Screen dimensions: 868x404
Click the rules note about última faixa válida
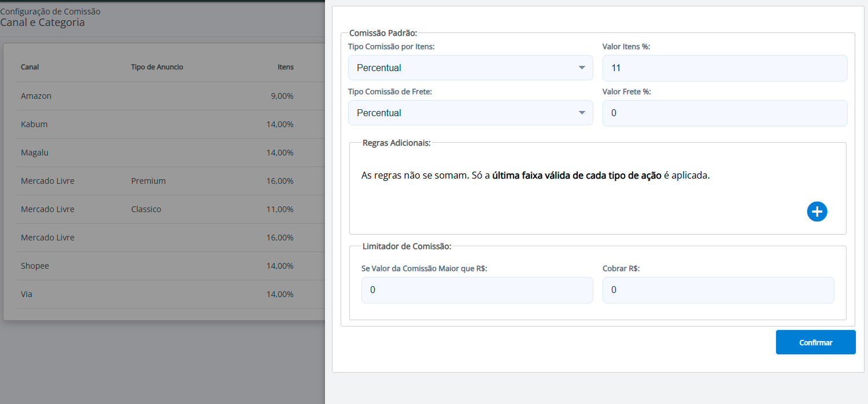[535, 176]
